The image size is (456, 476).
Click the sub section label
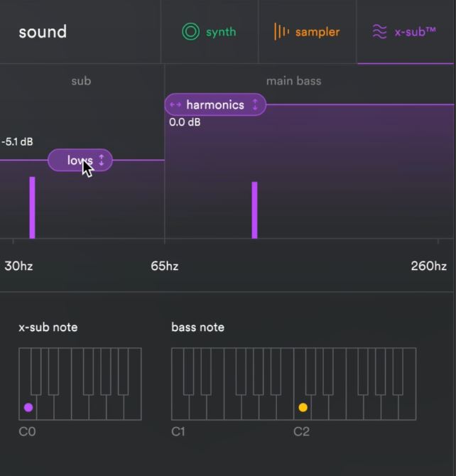click(81, 81)
